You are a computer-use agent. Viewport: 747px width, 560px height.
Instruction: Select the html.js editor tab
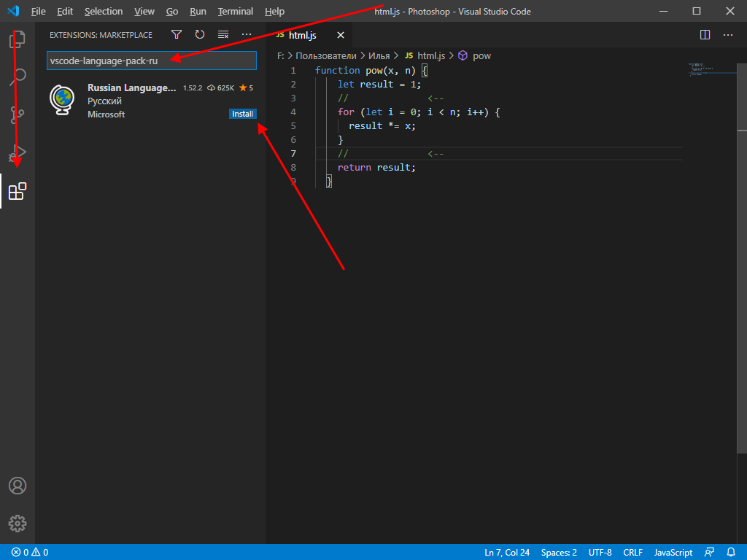pos(301,34)
